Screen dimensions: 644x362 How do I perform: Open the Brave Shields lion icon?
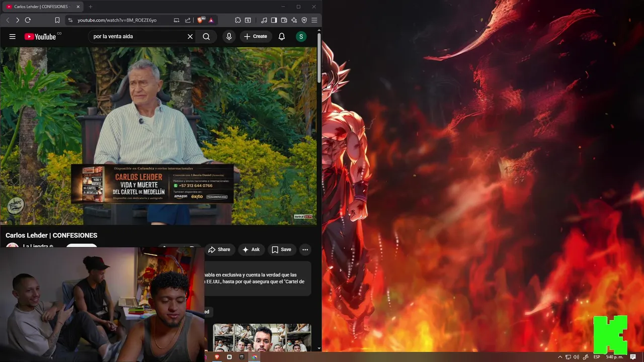coord(201,20)
